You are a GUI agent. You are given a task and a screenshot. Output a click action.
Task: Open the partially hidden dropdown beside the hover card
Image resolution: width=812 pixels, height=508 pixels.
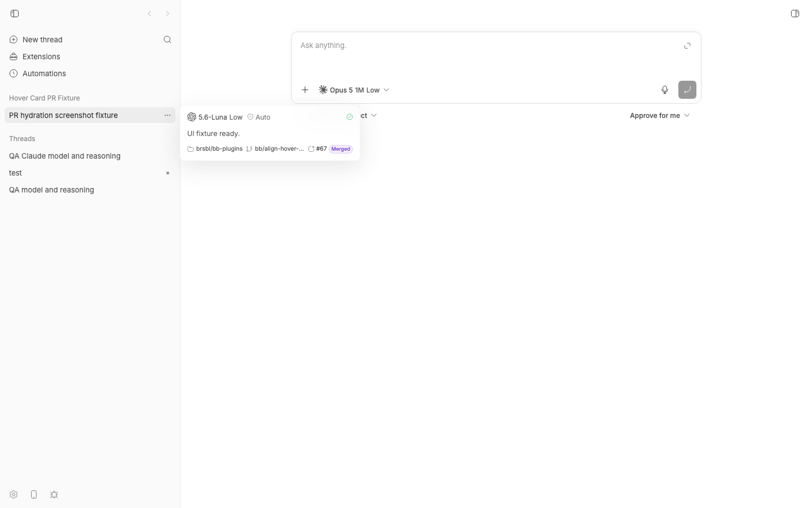369,115
